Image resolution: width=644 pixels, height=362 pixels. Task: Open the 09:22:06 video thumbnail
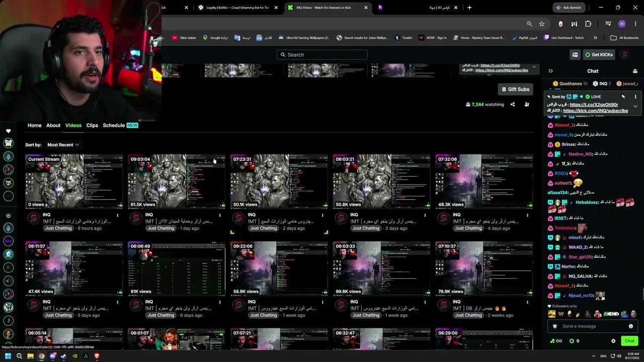279,268
